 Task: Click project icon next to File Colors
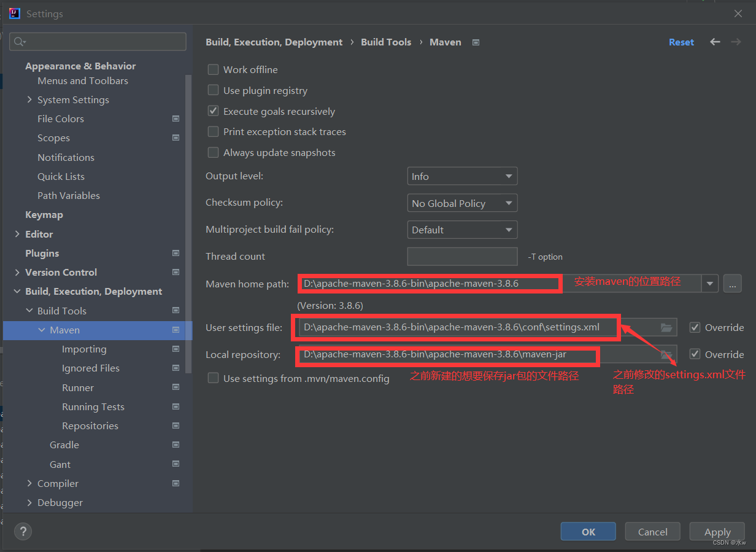click(176, 119)
